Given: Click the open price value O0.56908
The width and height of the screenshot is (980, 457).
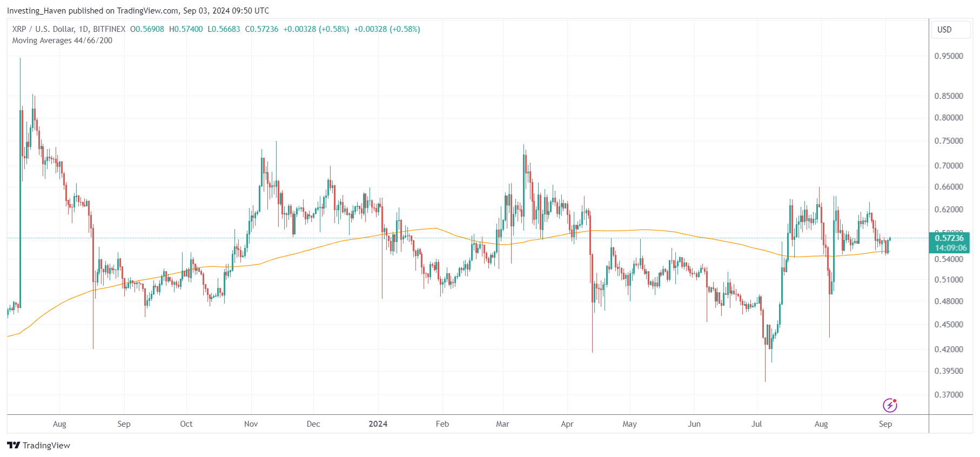Looking at the screenshot, I should [x=147, y=29].
